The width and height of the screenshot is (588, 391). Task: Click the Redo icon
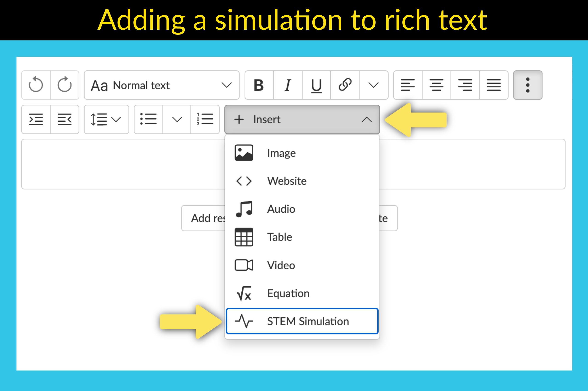tap(65, 85)
